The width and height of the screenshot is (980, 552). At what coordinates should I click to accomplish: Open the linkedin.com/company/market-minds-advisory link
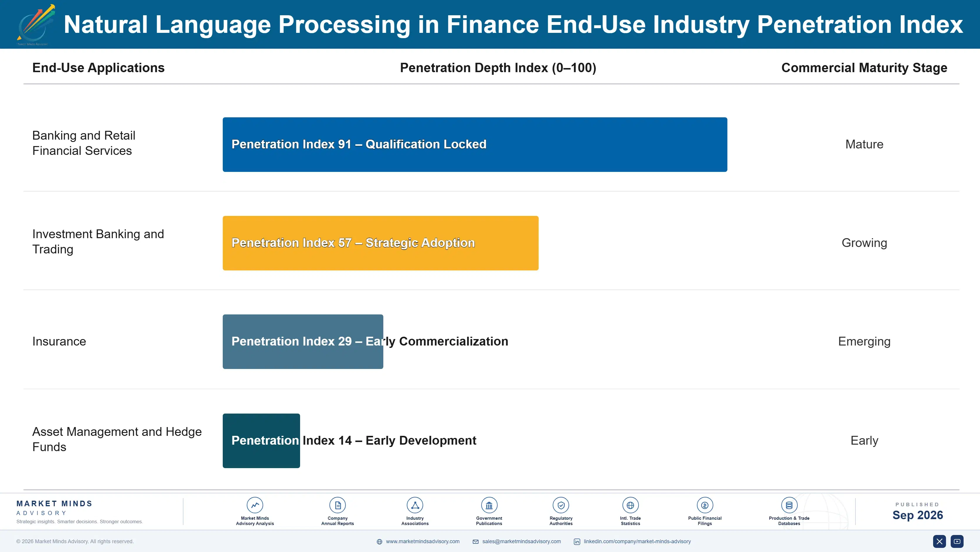637,541
